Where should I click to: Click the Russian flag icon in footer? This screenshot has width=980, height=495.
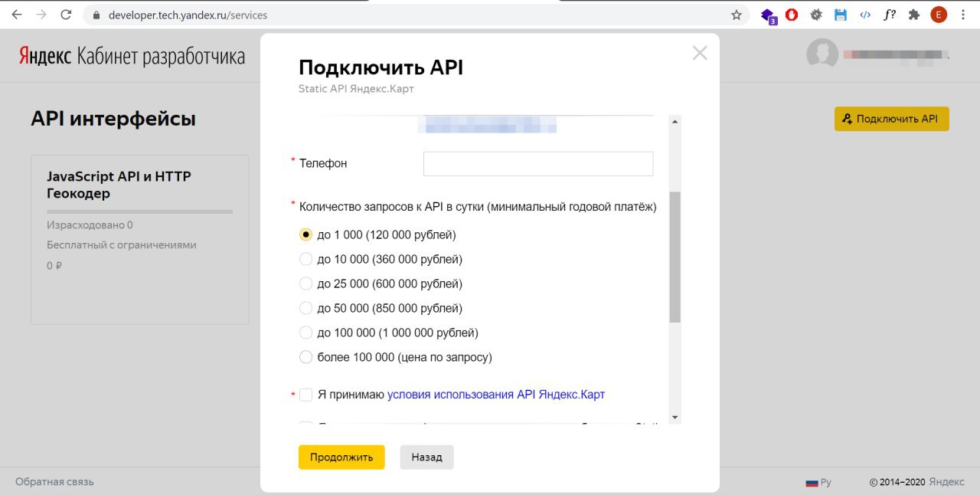click(x=812, y=484)
